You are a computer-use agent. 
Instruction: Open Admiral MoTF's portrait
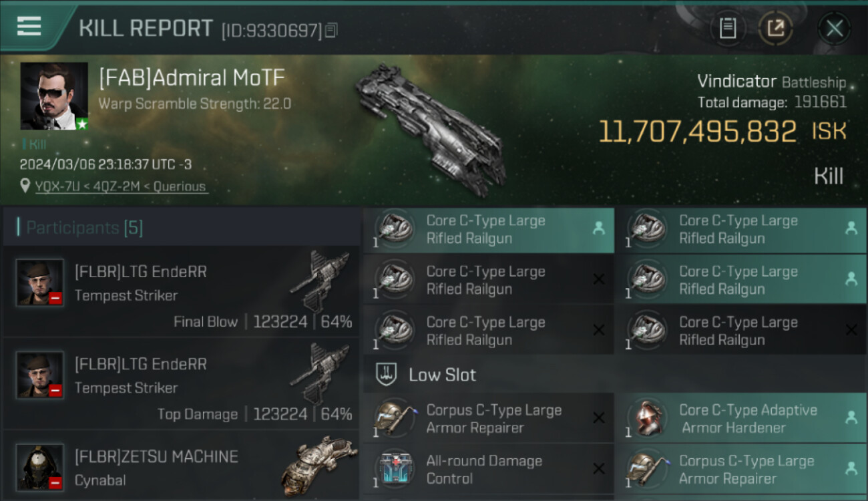54,96
